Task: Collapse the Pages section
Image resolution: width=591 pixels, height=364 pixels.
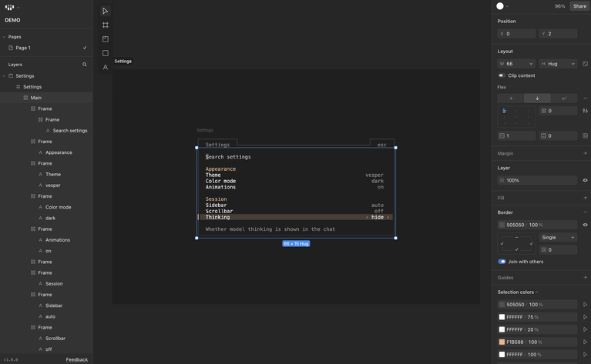Action: [x=4, y=37]
